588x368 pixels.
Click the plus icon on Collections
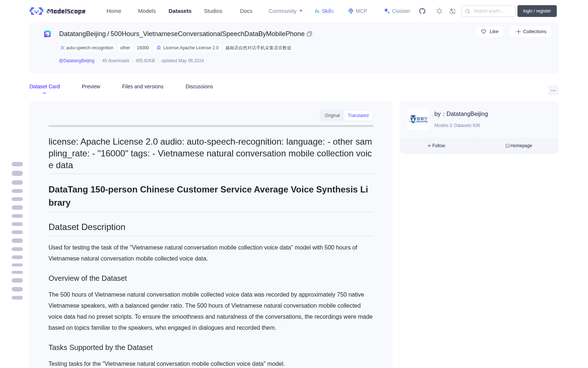click(519, 32)
